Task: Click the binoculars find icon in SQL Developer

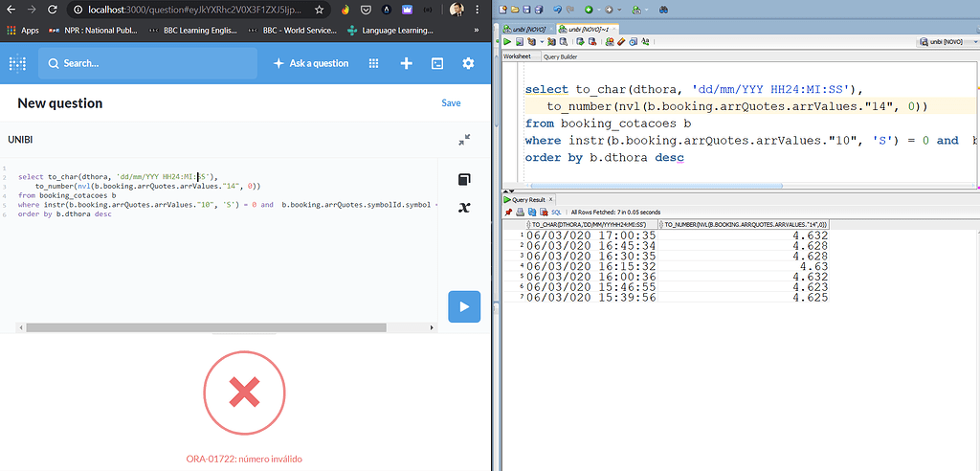Action: point(663,10)
